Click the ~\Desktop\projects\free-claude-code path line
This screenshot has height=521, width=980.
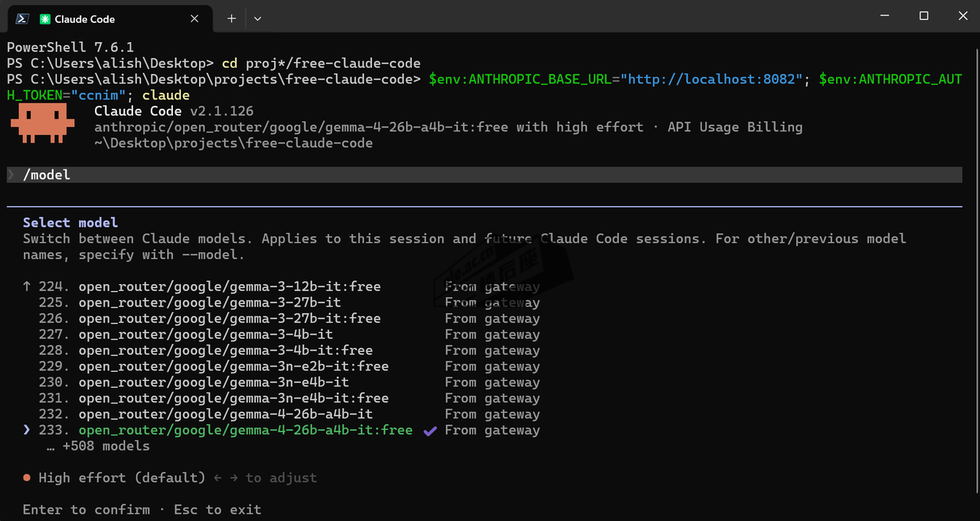tap(234, 143)
